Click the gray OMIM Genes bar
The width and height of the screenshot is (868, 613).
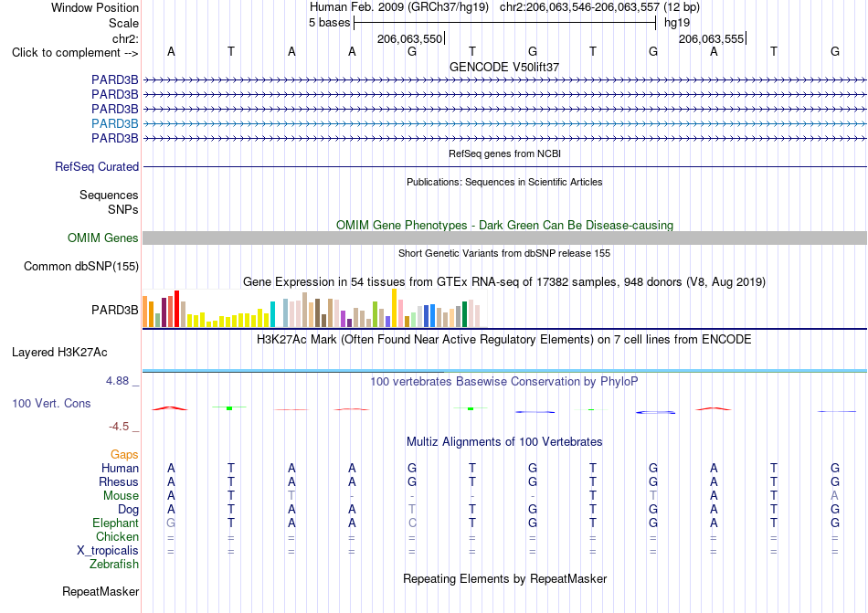pos(504,238)
